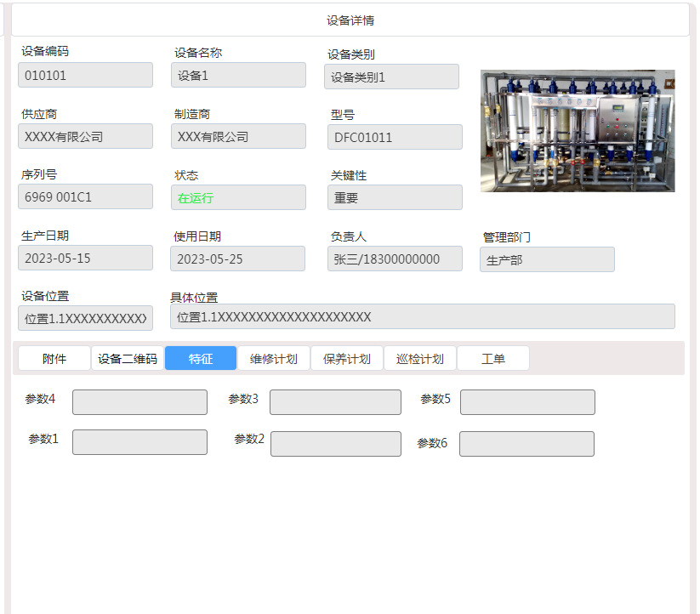Click the 管理部门 label
Viewport: 700px width, 614px height.
pos(507,237)
